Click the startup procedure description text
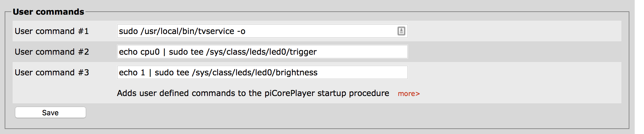The image size is (644, 134). (x=253, y=93)
